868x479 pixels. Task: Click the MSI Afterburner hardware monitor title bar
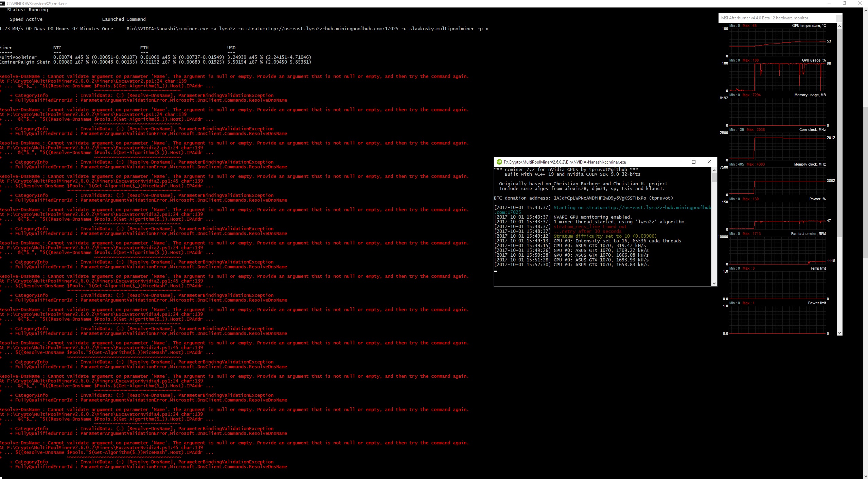(764, 18)
